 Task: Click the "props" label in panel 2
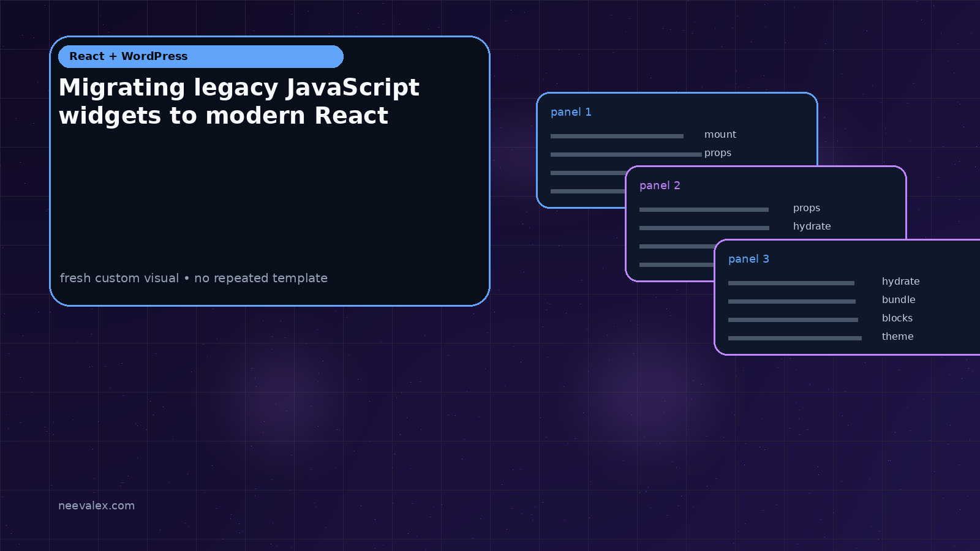click(x=807, y=208)
